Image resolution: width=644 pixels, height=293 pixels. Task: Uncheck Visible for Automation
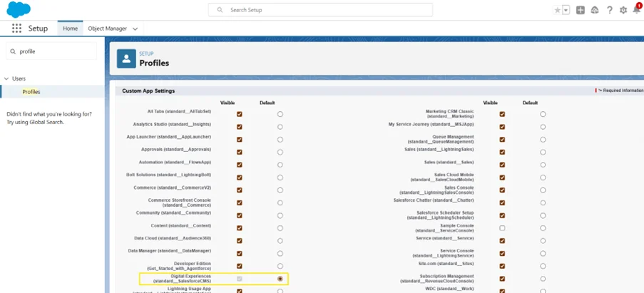[240, 165]
